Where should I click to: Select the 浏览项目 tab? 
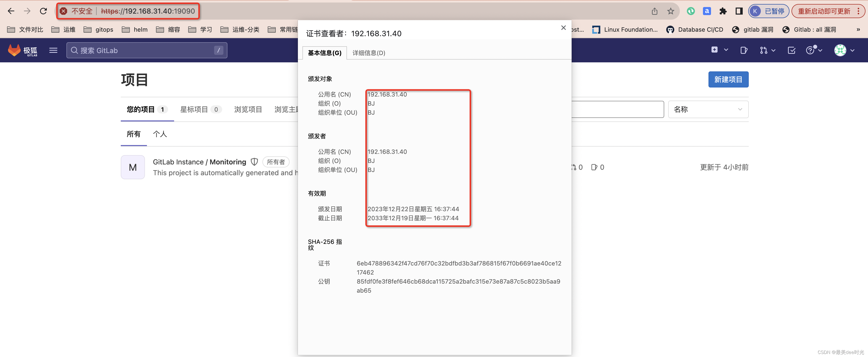click(248, 109)
